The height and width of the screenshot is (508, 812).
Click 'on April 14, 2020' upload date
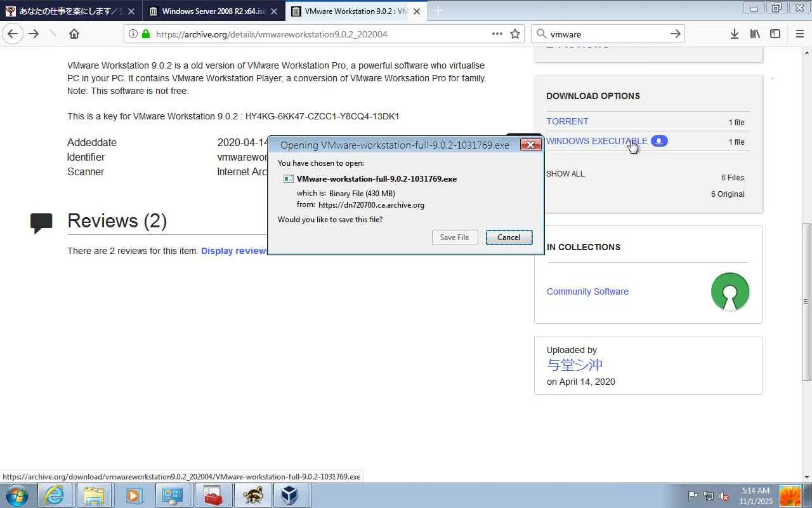581,382
